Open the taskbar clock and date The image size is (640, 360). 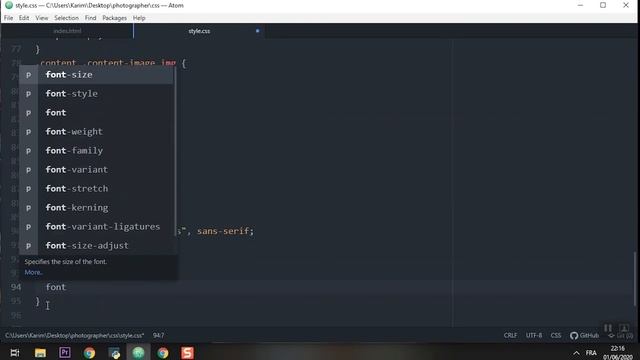[618, 353]
